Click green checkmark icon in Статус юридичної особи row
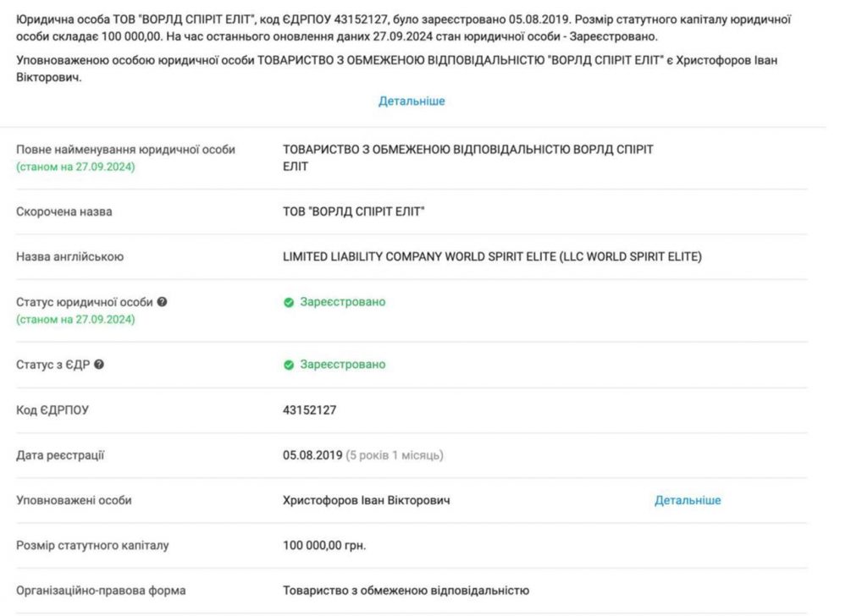The width and height of the screenshot is (851, 616). pos(289,302)
